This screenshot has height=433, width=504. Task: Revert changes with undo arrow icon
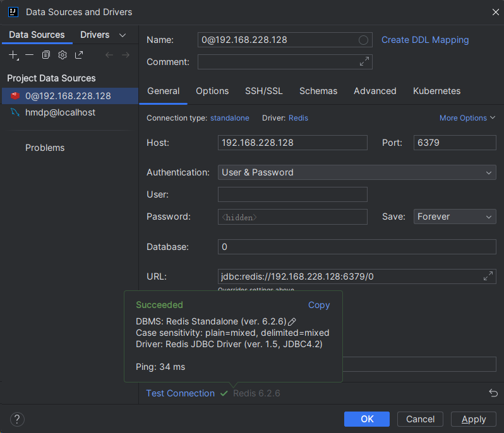(x=493, y=393)
